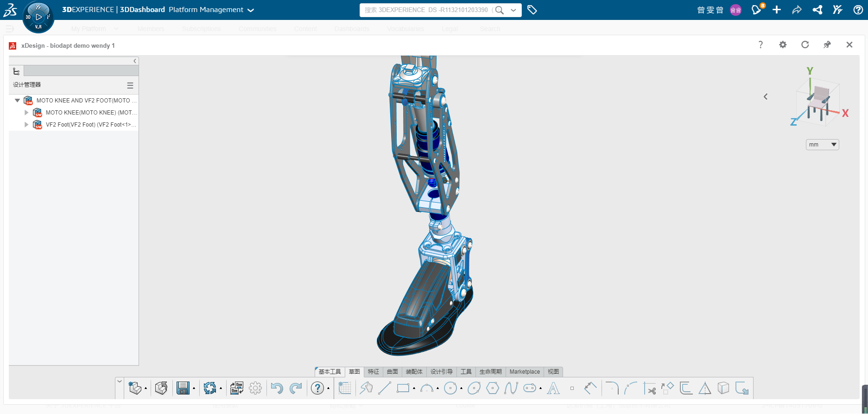Image resolution: width=868 pixels, height=414 pixels.
Task: Open the user profile avatar
Action: (735, 10)
